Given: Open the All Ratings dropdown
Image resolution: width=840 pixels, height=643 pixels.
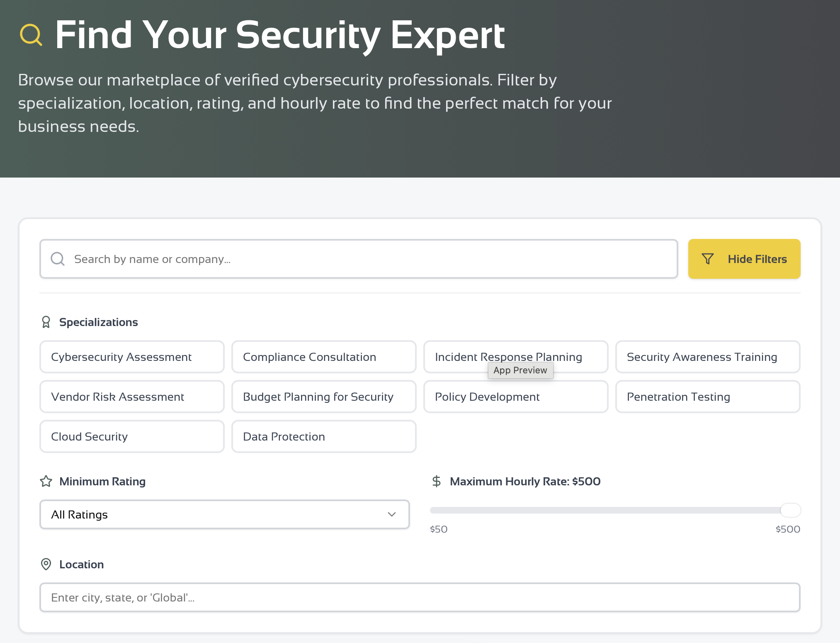Looking at the screenshot, I should [224, 514].
